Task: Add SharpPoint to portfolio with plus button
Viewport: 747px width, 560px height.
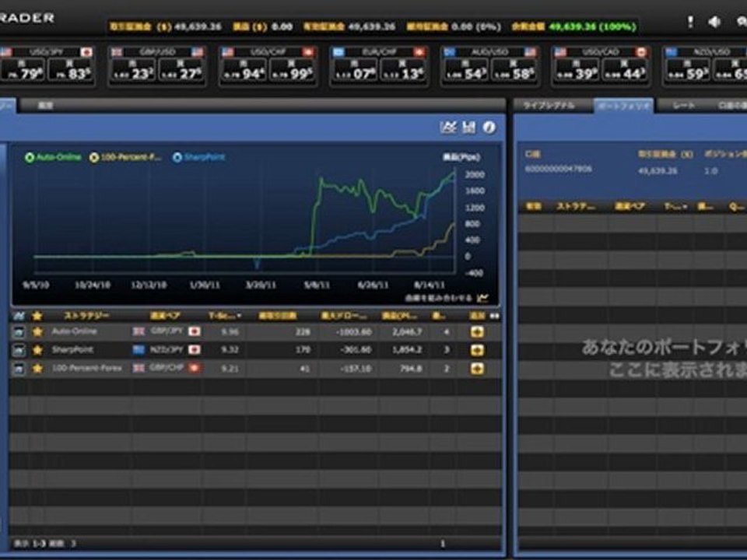Action: pos(477,351)
